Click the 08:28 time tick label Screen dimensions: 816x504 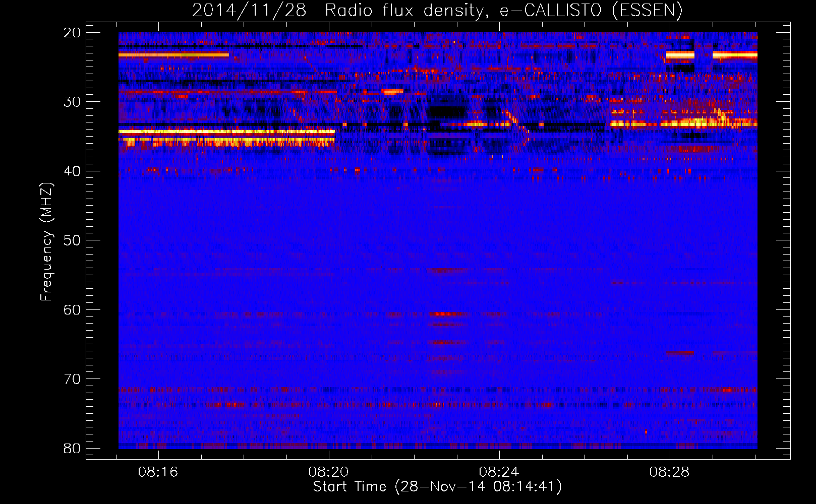click(670, 472)
